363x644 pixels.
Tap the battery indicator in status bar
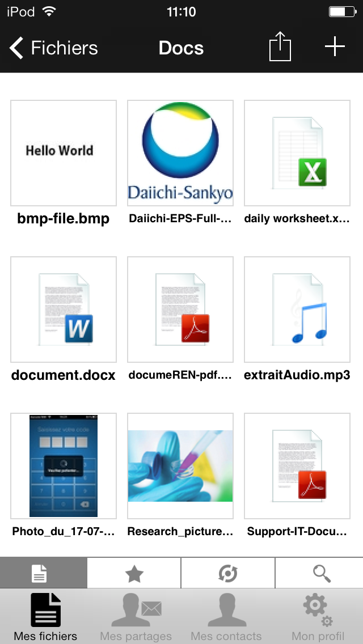(x=342, y=11)
